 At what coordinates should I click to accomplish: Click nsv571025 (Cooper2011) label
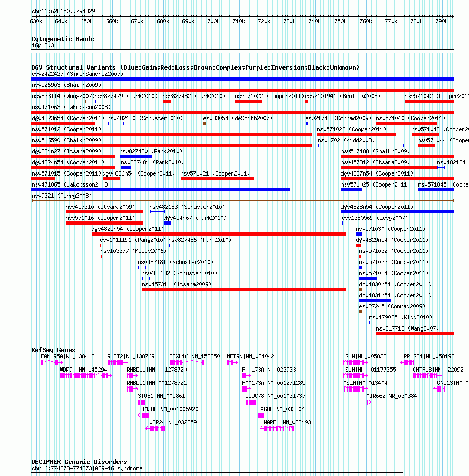point(375,185)
